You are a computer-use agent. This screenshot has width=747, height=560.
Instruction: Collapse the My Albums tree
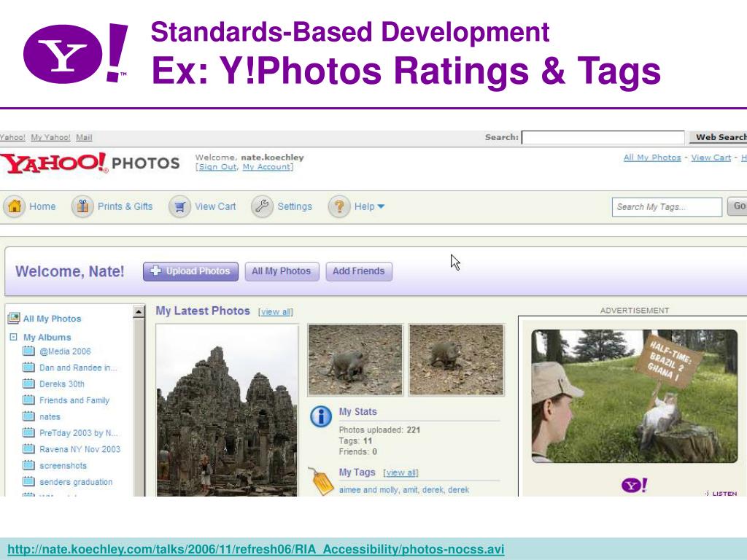[x=13, y=337]
